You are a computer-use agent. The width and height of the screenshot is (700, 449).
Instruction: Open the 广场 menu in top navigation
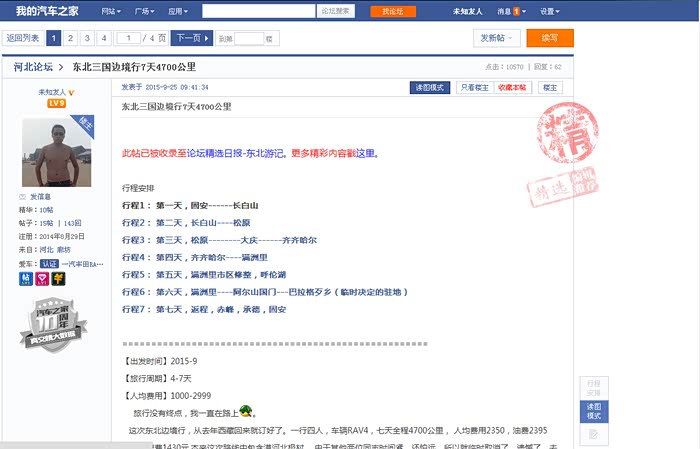pos(144,11)
